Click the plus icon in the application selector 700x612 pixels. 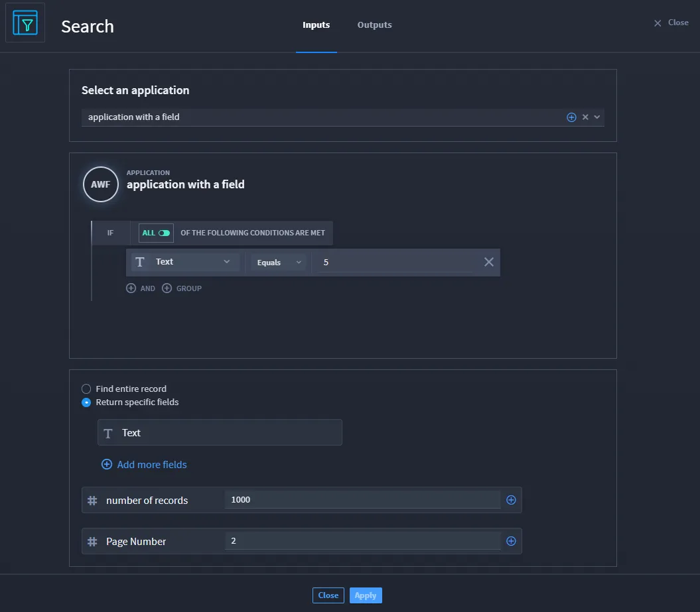pos(571,117)
